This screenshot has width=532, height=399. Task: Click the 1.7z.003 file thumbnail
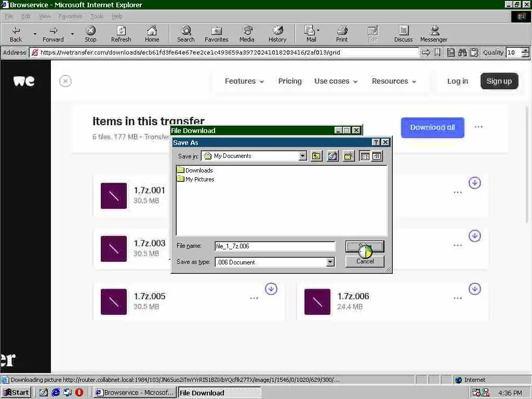click(114, 249)
